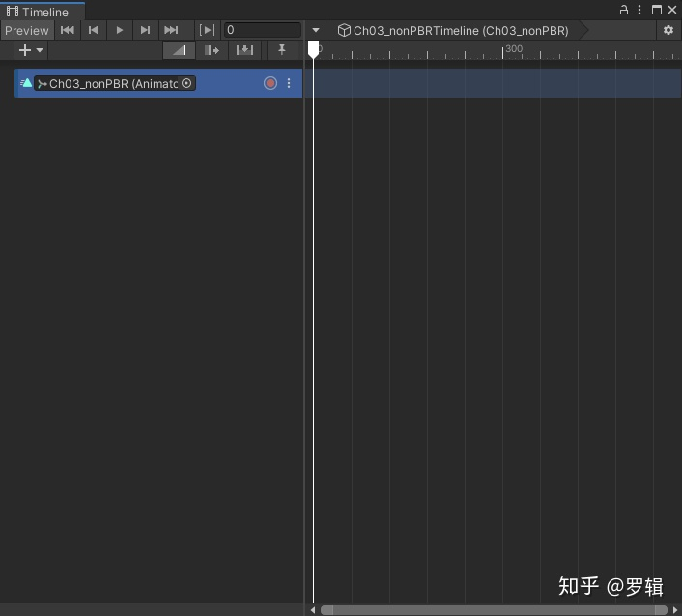Jump to the end of the timeline

tap(171, 30)
